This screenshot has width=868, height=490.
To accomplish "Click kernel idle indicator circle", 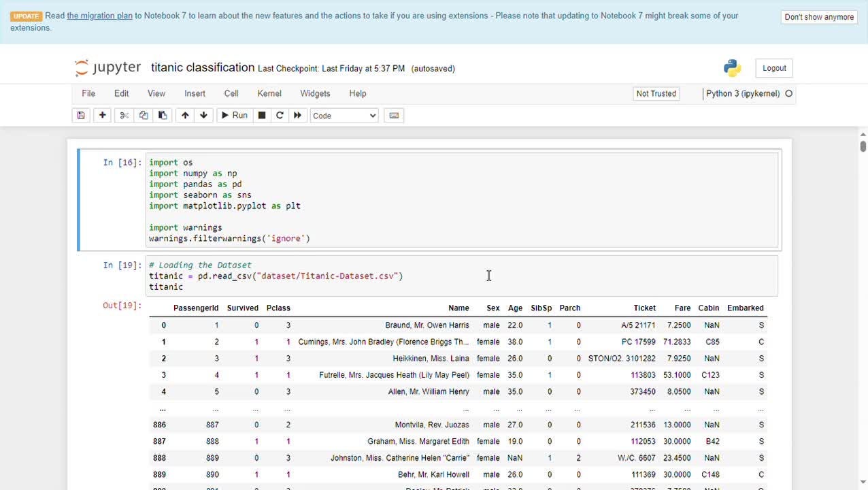I will point(789,94).
